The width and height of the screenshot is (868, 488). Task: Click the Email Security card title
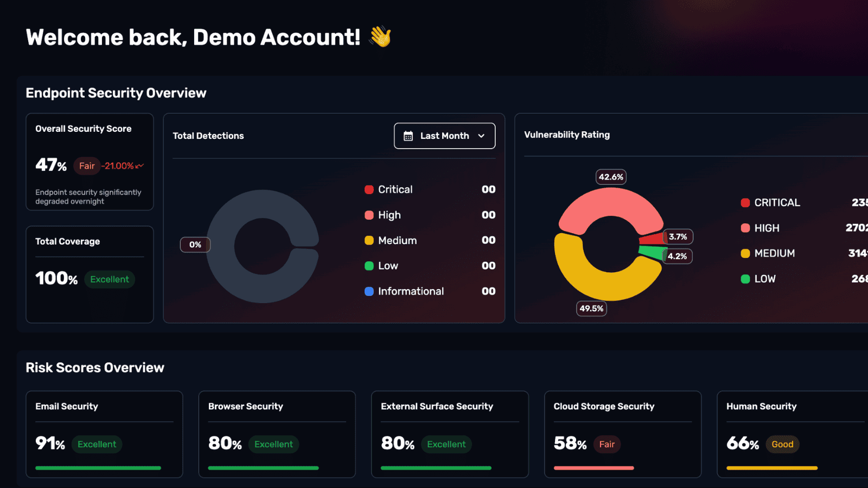pos(67,407)
